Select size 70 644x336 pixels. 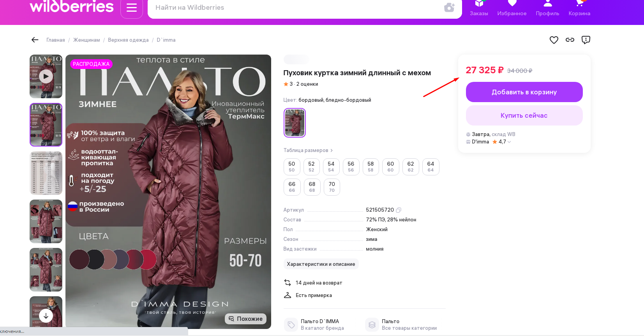coord(332,187)
